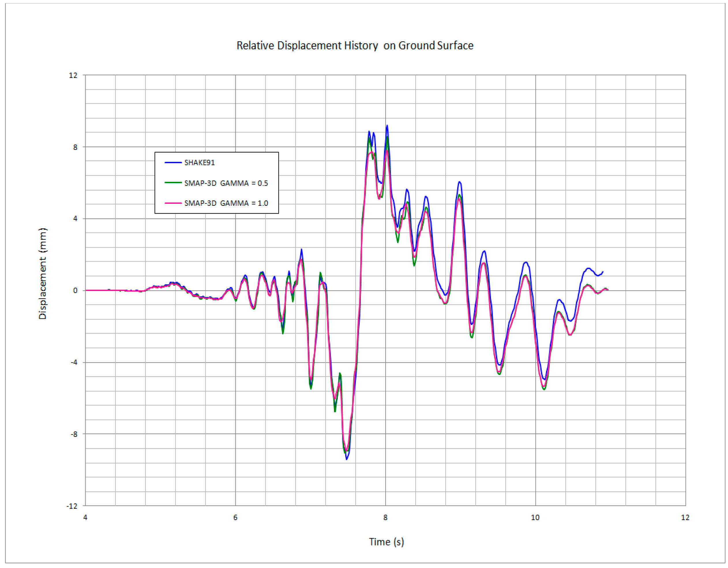Click the end of the blue SHAKE91 curve
Viewport: 728px width, 568px height.
click(603, 272)
